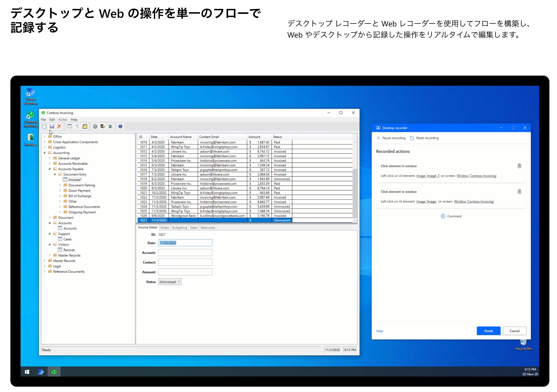Open the Power Automate desktop shortcut
557x392 pixels.
click(x=30, y=96)
